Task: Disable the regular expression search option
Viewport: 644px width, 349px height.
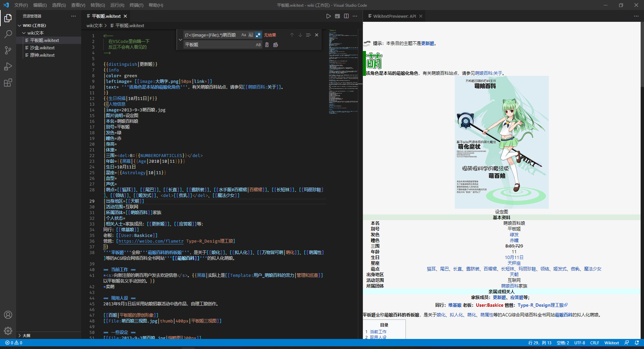Action: click(258, 35)
